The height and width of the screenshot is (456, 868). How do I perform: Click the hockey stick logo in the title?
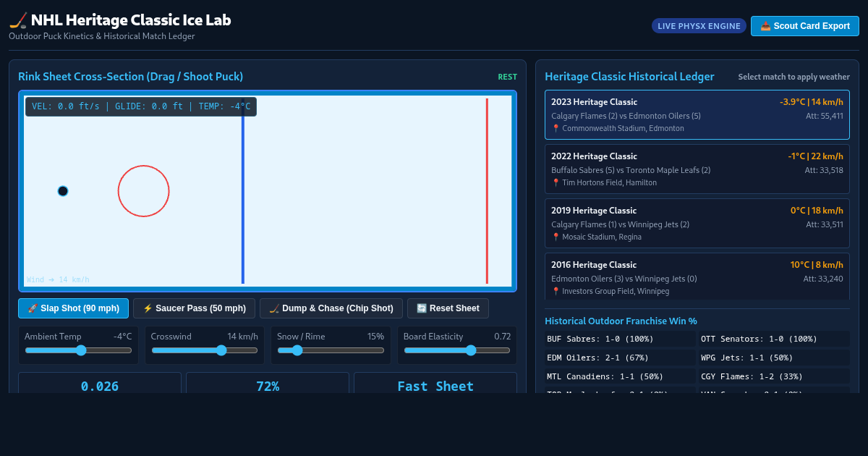tap(18, 20)
